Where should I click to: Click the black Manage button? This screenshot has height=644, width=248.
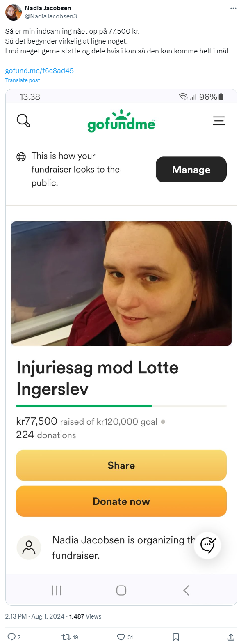(x=191, y=170)
